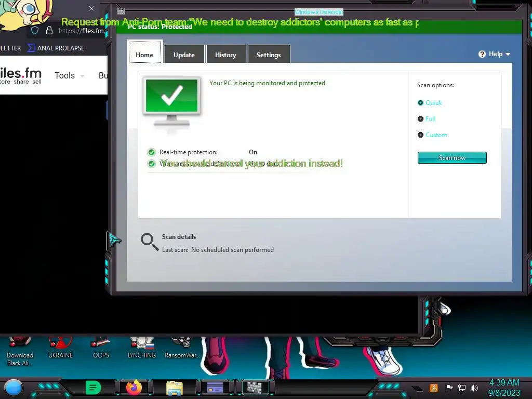Screen dimensions: 532x399
Task: Click the green check icon below Real-time protection
Action: (151, 164)
